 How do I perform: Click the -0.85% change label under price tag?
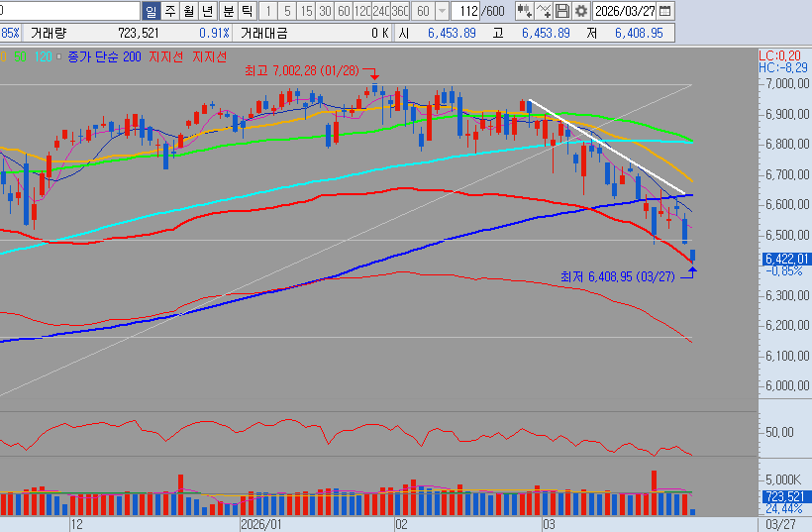pos(786,270)
